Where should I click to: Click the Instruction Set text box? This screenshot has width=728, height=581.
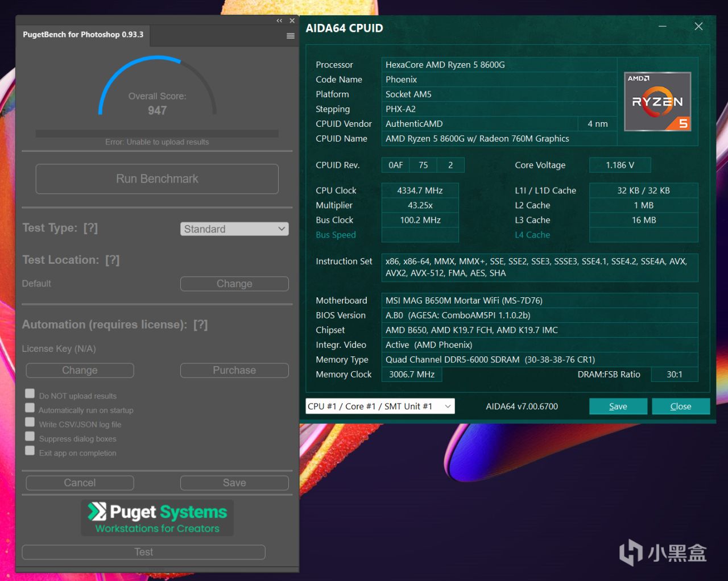point(540,267)
